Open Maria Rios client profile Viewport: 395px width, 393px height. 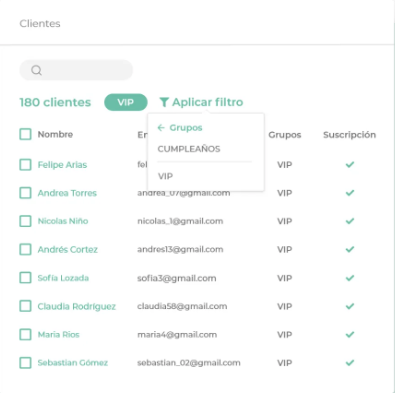[x=58, y=334]
